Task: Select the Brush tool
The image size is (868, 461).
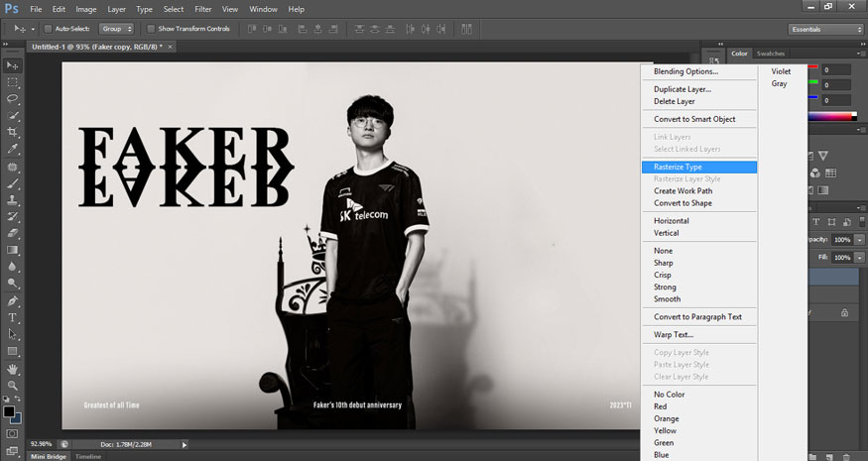Action: (12, 183)
